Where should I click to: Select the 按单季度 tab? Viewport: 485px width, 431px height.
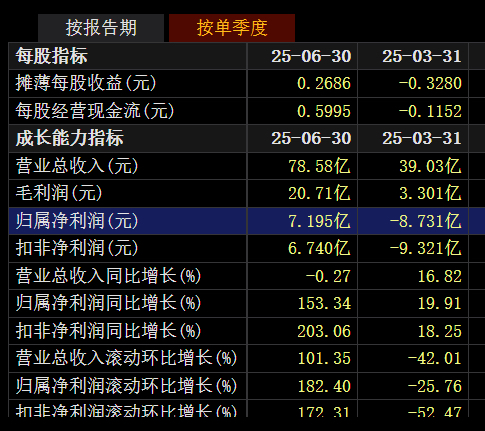232,28
